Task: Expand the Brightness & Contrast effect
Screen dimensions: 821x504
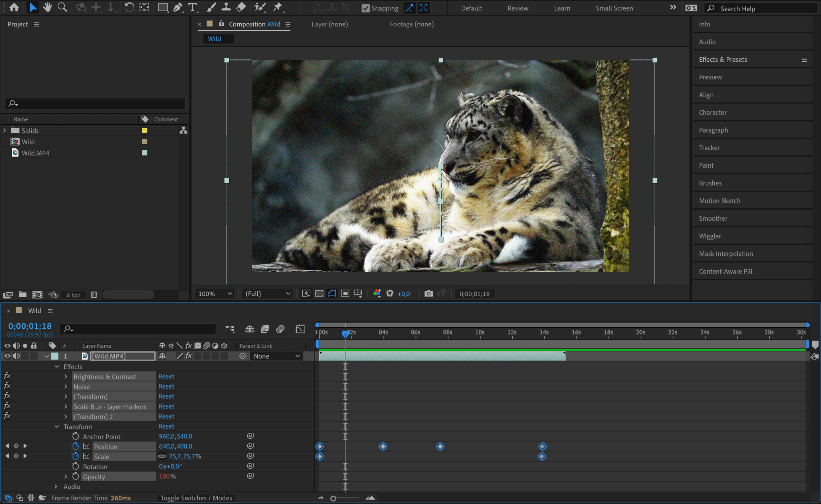Action: coord(66,377)
